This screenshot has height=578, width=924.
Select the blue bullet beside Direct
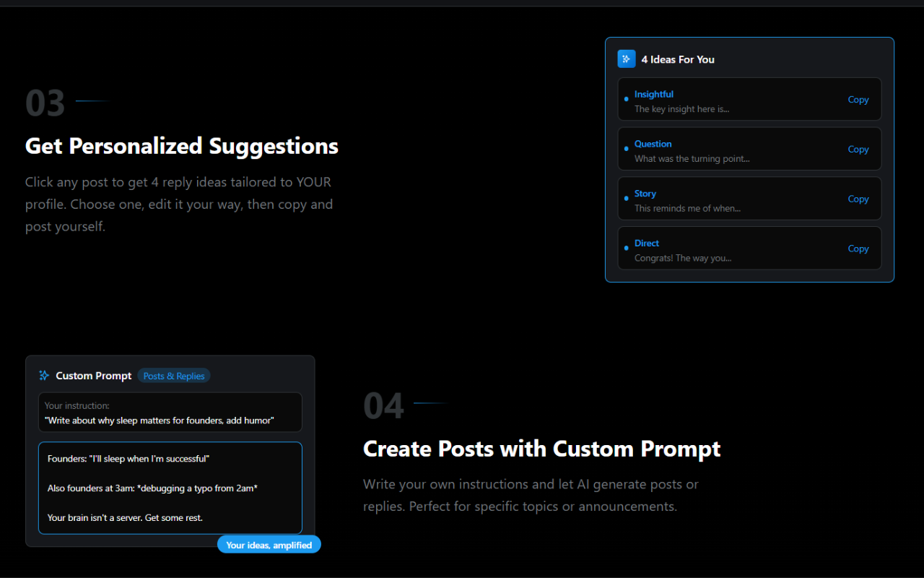click(x=626, y=249)
